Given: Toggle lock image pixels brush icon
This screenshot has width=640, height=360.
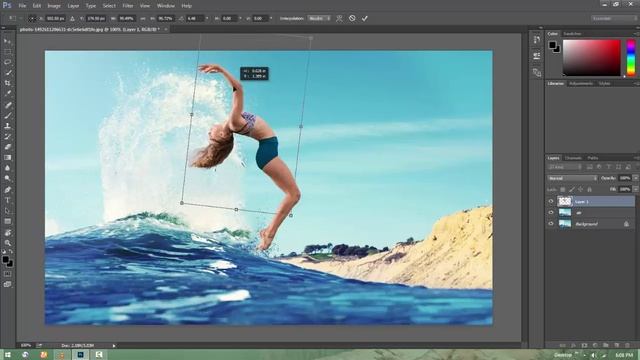Looking at the screenshot, I should coord(571,189).
